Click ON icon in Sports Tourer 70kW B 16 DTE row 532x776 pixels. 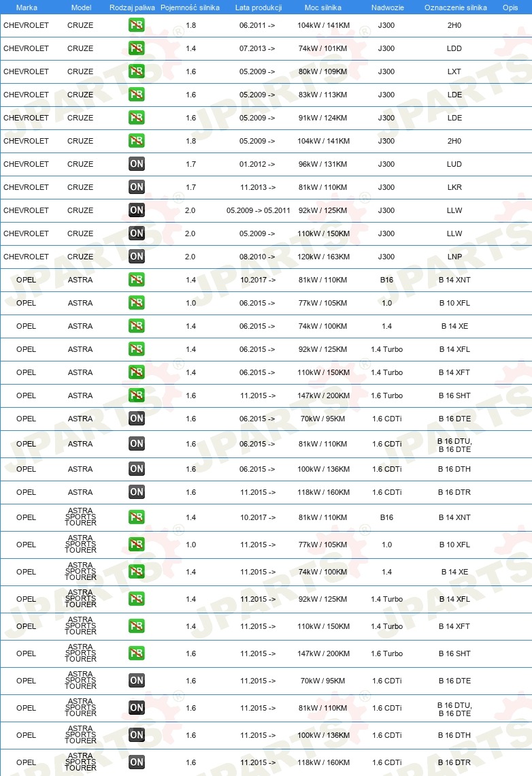tap(137, 681)
